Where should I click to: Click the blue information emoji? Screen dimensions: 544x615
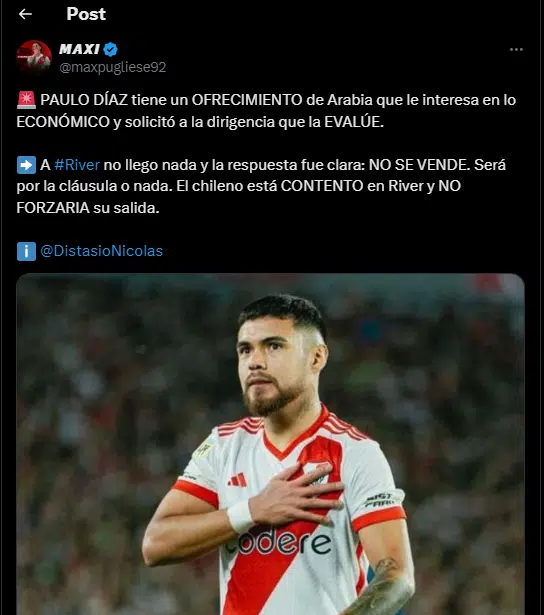26,251
